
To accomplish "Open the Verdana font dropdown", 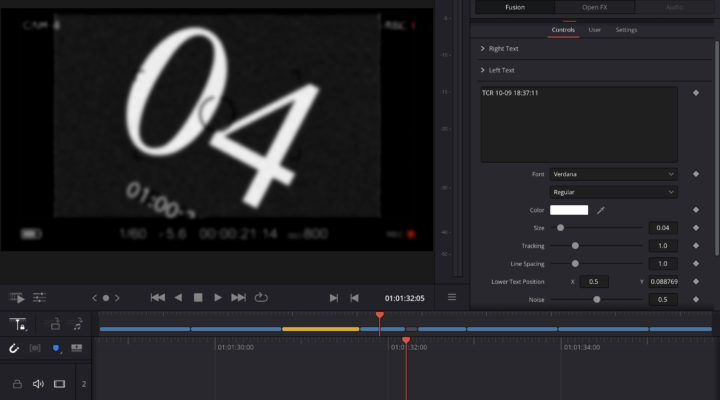I will (x=613, y=174).
